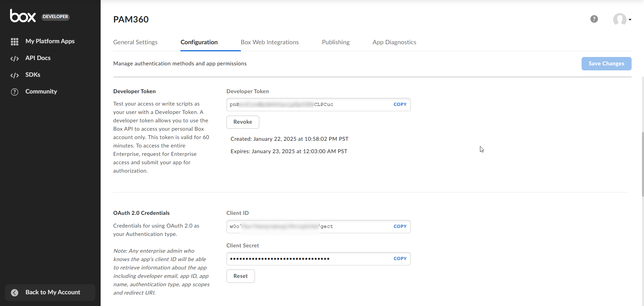Open the App Diagnostics tab
Image resolution: width=644 pixels, height=306 pixels.
pyautogui.click(x=394, y=42)
